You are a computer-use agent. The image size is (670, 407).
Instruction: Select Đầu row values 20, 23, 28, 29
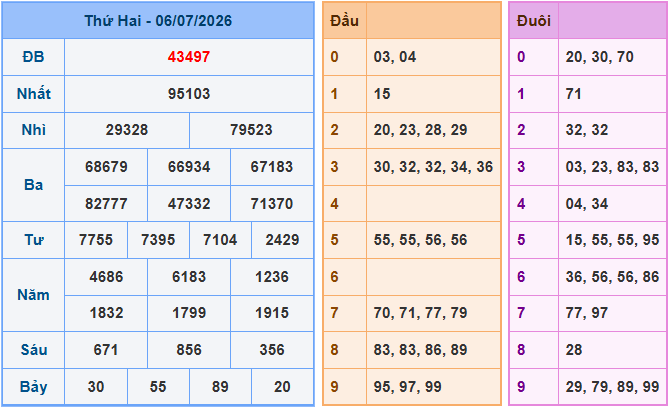point(420,130)
